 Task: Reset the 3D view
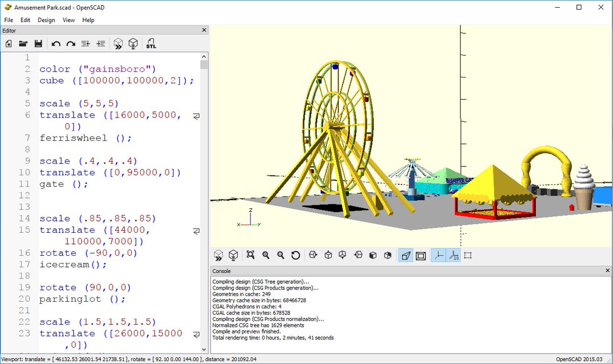pyautogui.click(x=295, y=255)
